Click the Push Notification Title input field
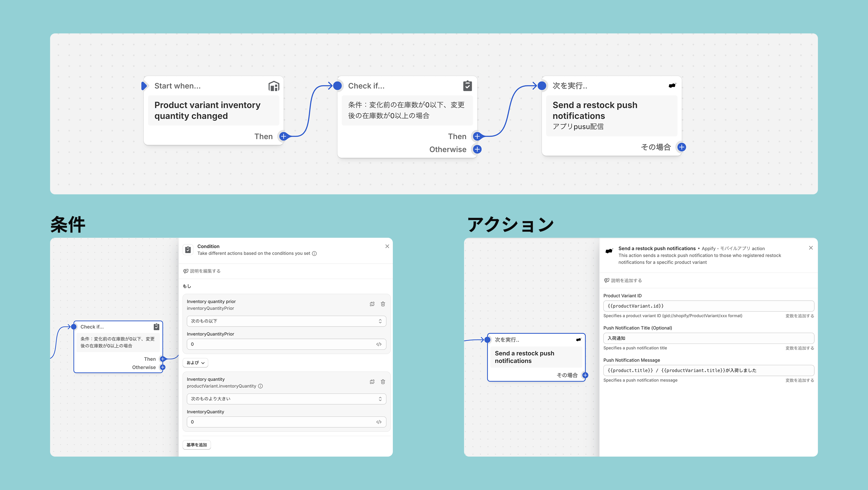 coord(708,338)
